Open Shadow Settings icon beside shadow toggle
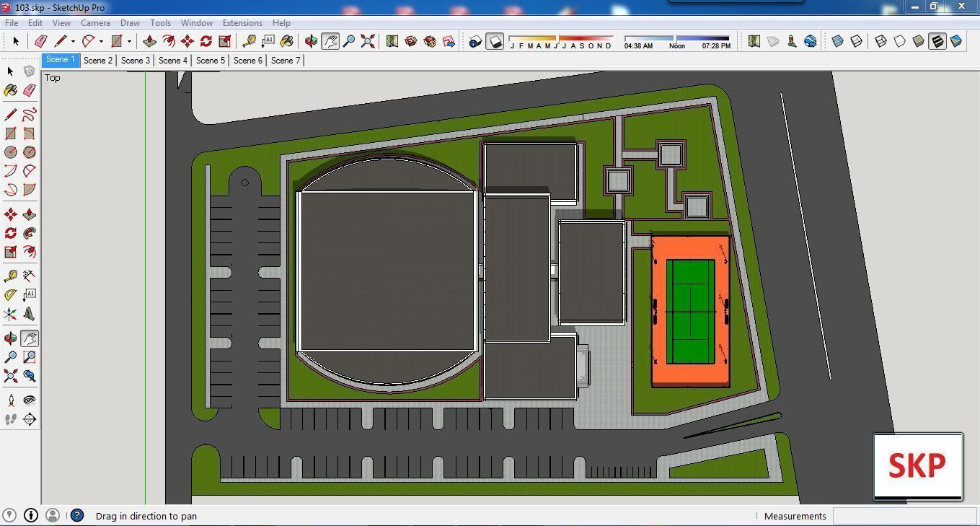Screen dimensions: 980x526 (x=475, y=41)
